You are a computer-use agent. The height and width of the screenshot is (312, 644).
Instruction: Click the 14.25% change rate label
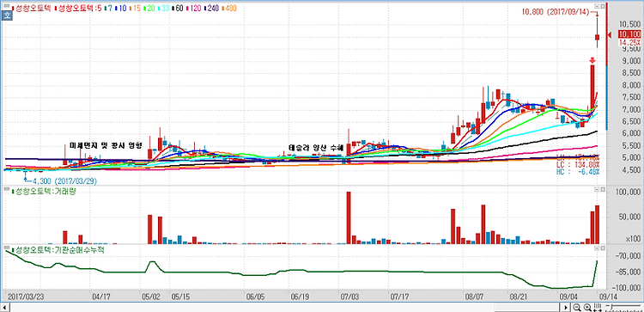(x=629, y=43)
